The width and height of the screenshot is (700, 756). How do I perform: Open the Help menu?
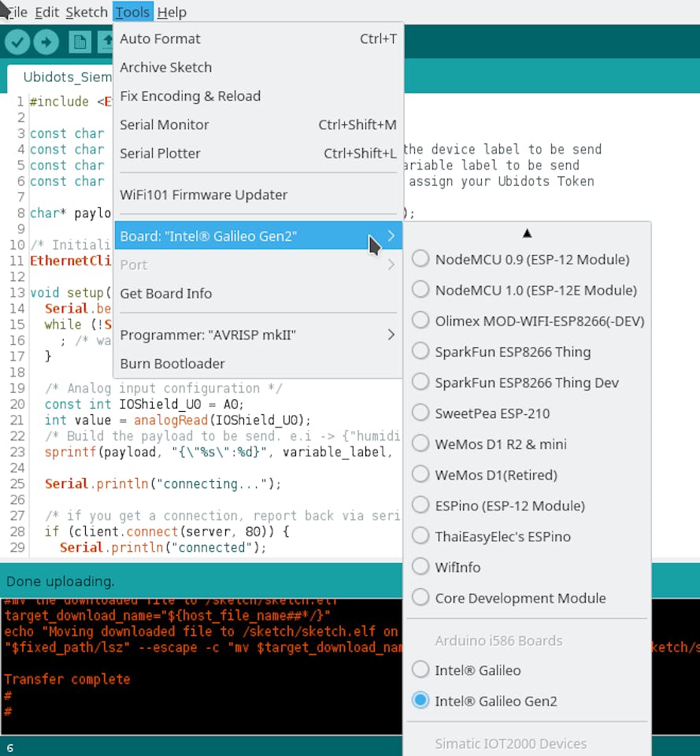coord(172,12)
